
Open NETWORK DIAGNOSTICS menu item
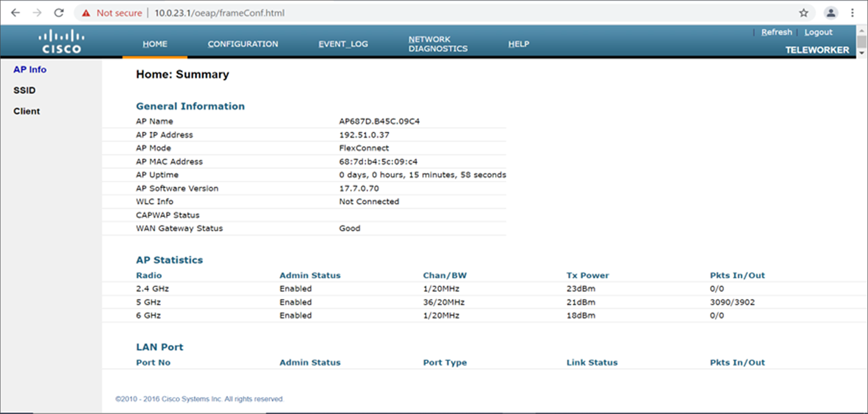[437, 44]
